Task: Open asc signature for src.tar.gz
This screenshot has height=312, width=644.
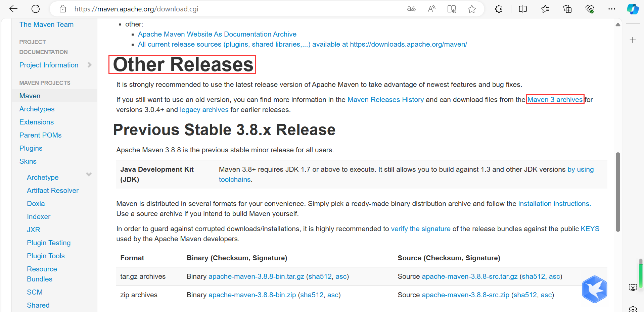Action: (x=555, y=276)
